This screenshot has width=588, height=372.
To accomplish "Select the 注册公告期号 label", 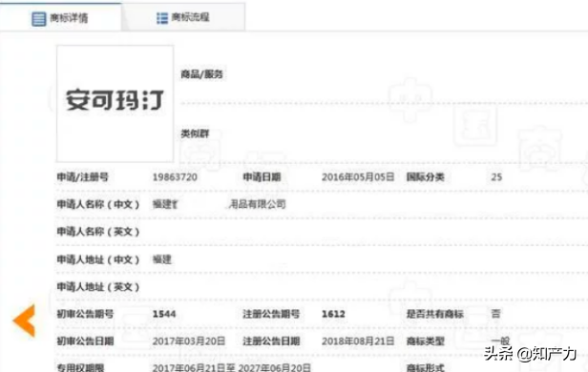I will point(271,314).
